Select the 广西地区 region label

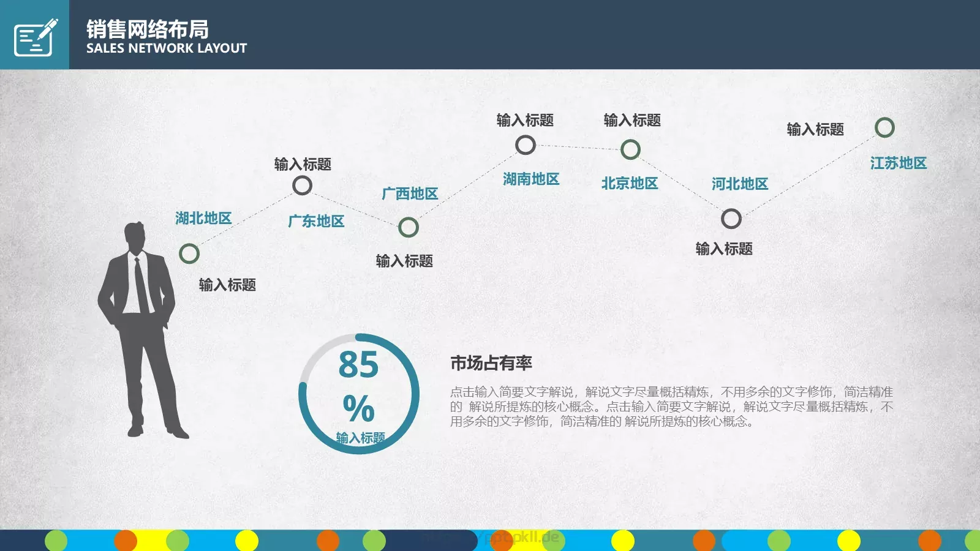coord(410,193)
